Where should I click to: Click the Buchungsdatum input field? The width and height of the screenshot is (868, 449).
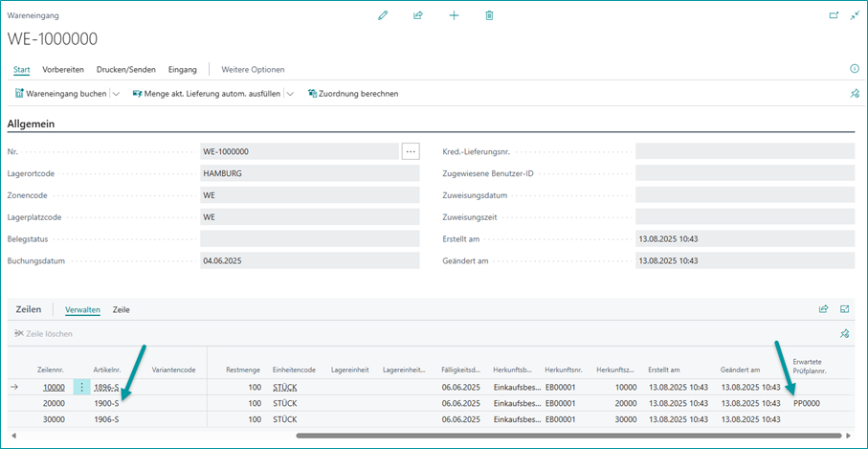[x=309, y=260]
